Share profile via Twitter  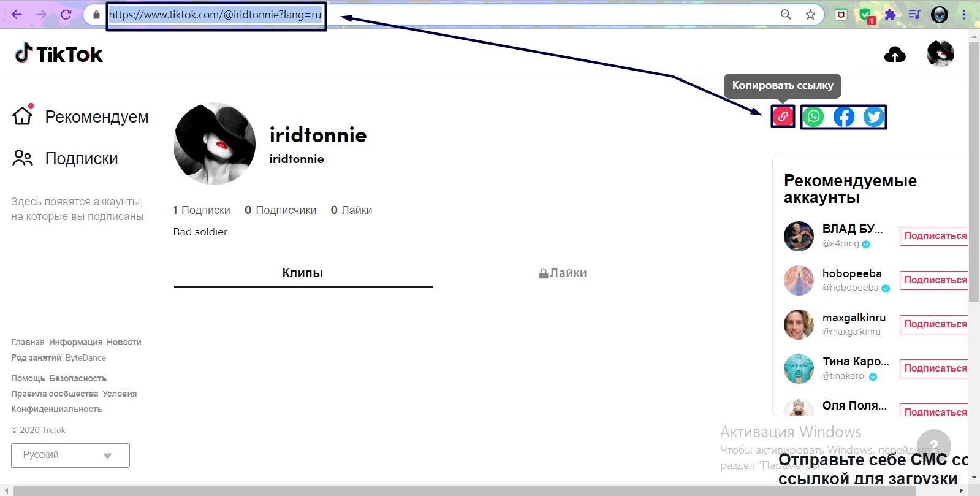[x=874, y=116]
